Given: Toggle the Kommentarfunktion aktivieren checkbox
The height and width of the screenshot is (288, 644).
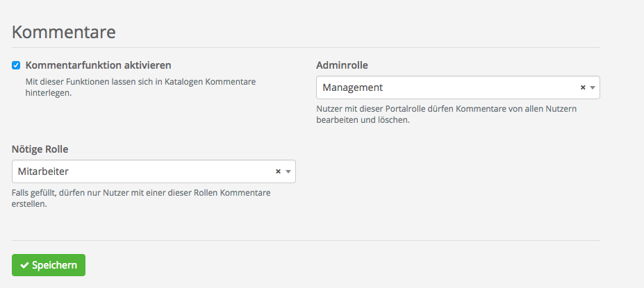Looking at the screenshot, I should tap(16, 65).
